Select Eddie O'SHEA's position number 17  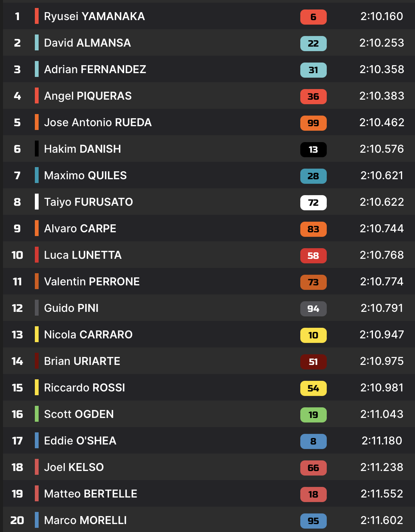17,441
